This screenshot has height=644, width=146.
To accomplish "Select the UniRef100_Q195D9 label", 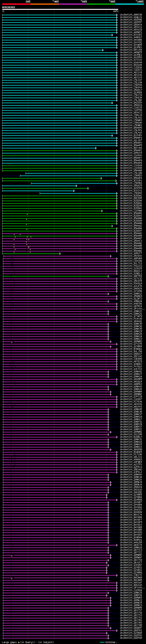I will tap(131, 93).
